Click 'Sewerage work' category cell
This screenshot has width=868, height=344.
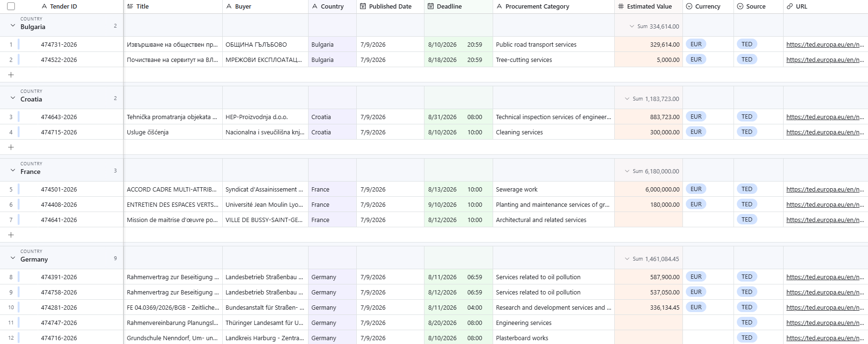click(554, 190)
